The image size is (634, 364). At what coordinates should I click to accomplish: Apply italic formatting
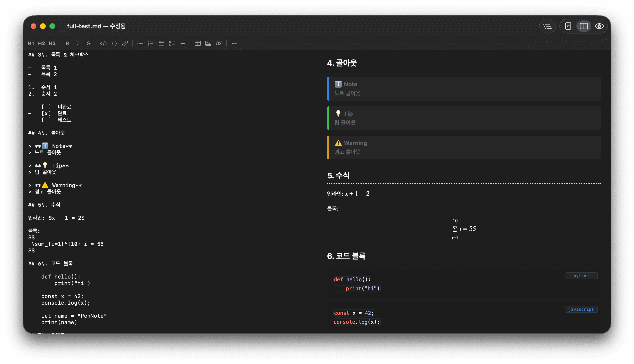coord(78,43)
